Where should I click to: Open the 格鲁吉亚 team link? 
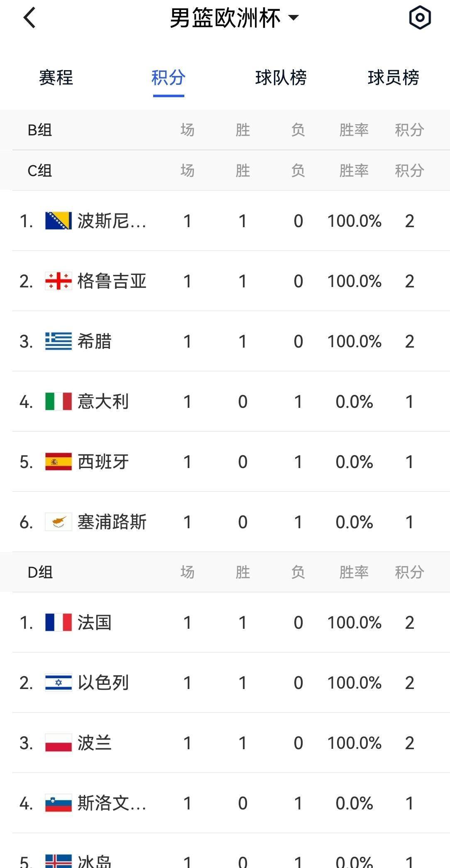click(112, 281)
